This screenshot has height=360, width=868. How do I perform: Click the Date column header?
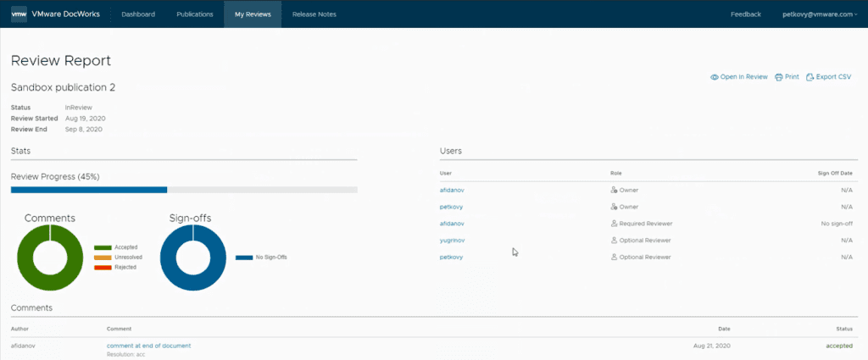click(724, 329)
